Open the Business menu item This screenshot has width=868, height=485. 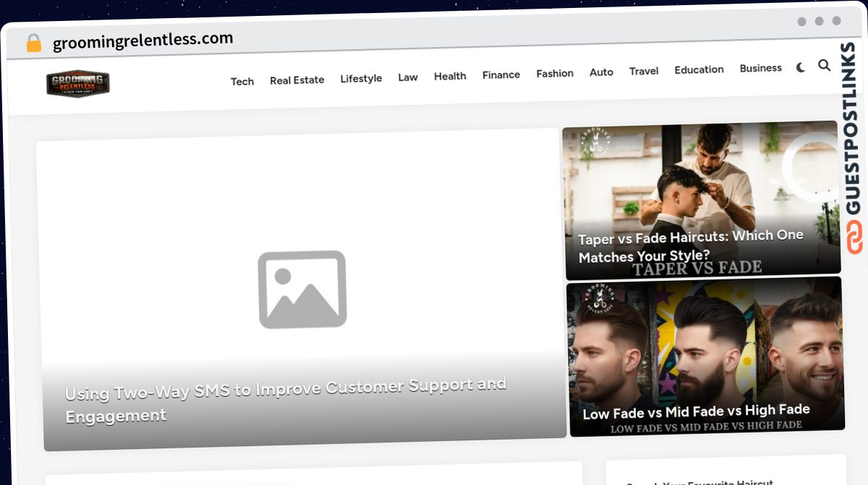pyautogui.click(x=760, y=68)
